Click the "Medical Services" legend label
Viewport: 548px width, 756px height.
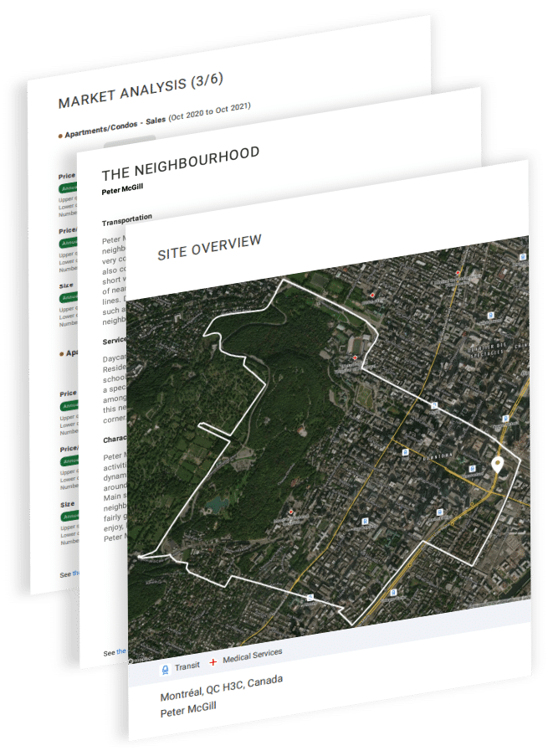point(252,656)
